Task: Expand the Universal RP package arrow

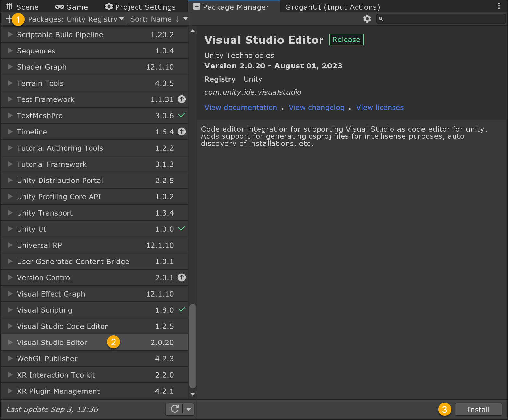Action: pos(10,245)
